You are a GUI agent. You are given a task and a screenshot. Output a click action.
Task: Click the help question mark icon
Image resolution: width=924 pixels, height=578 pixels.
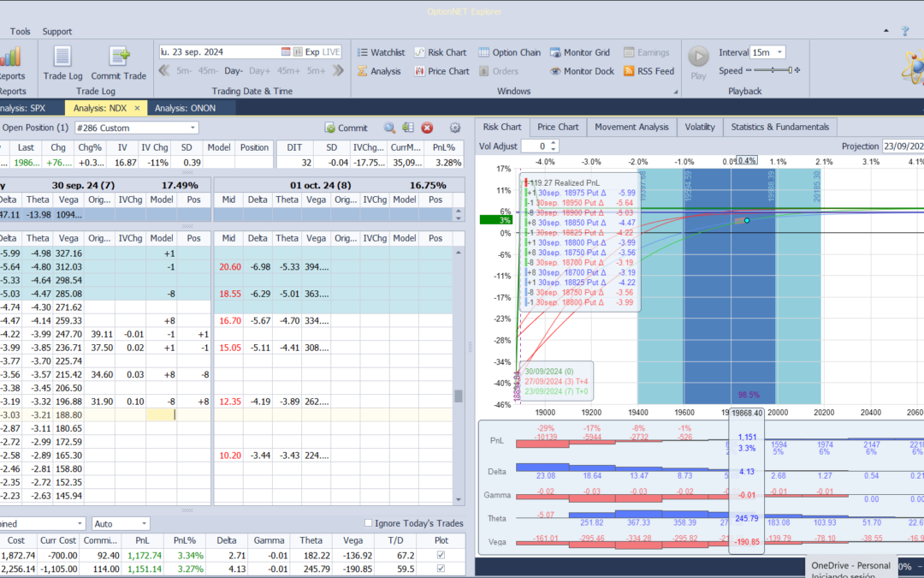[x=906, y=32]
